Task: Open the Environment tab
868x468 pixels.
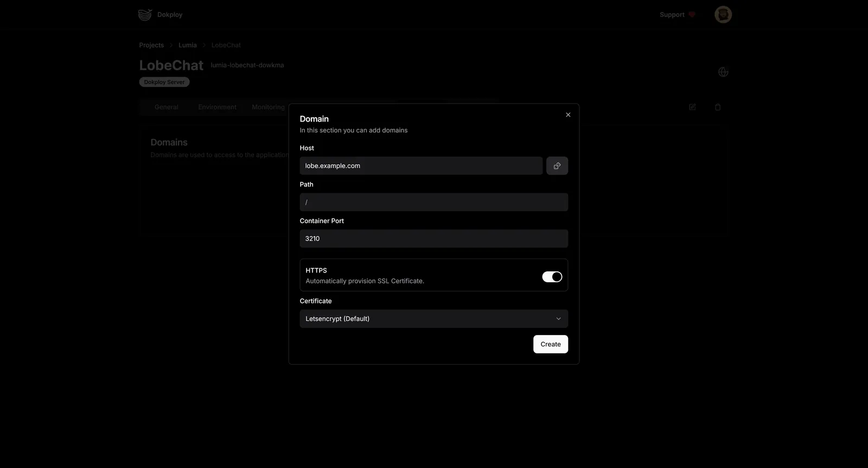Action: pos(217,107)
